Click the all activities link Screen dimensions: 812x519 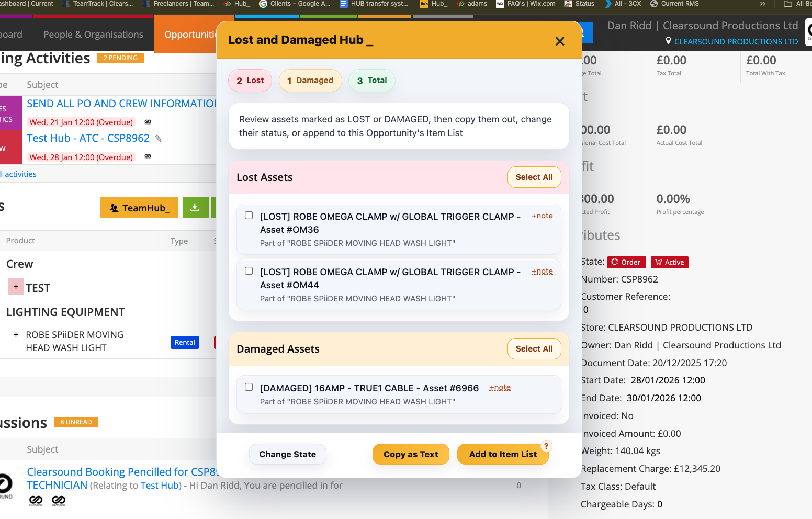point(18,174)
